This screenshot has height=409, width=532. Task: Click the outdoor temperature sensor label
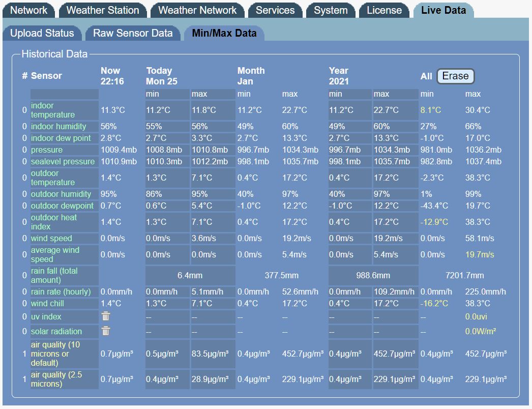53,178
